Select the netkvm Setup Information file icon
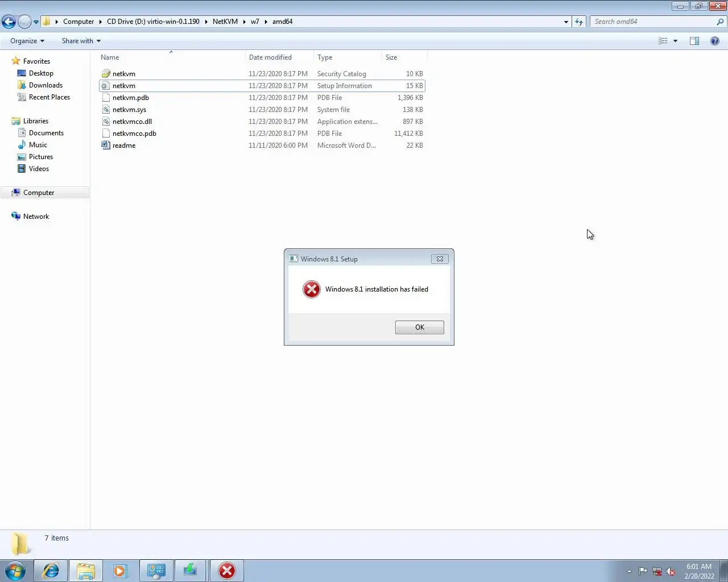 106,86
